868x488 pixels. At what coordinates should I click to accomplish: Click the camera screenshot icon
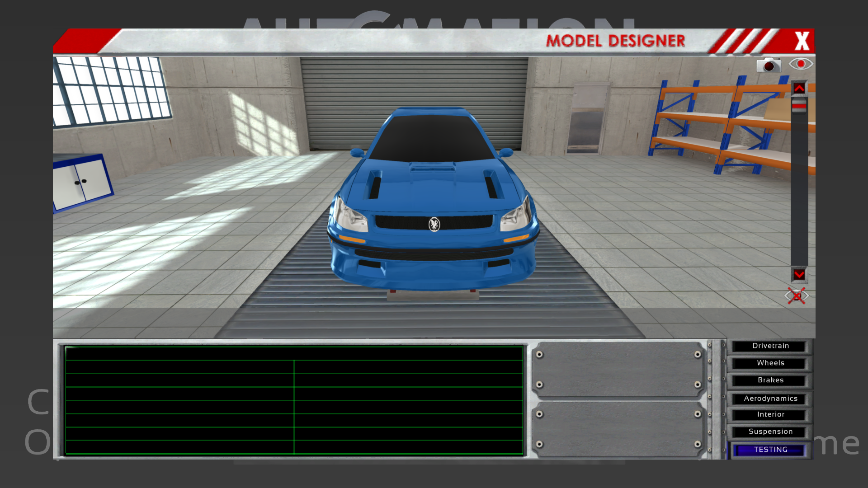769,65
